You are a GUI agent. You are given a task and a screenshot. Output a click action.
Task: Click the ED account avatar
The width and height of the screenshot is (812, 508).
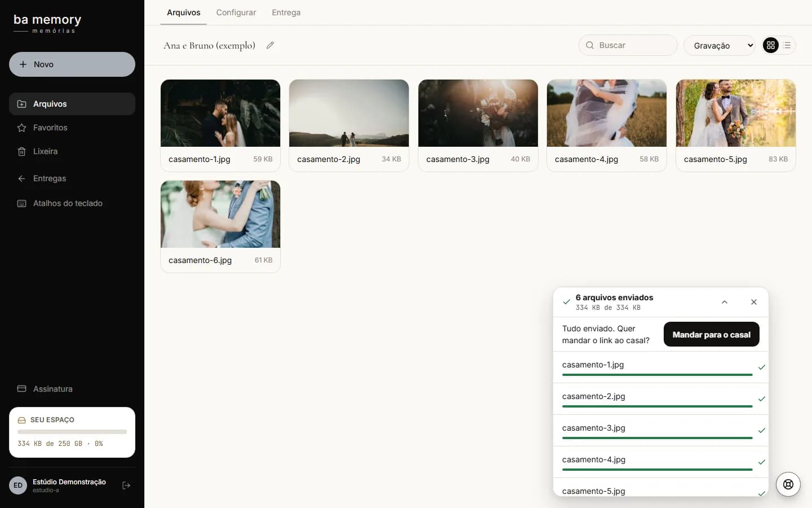click(x=18, y=485)
